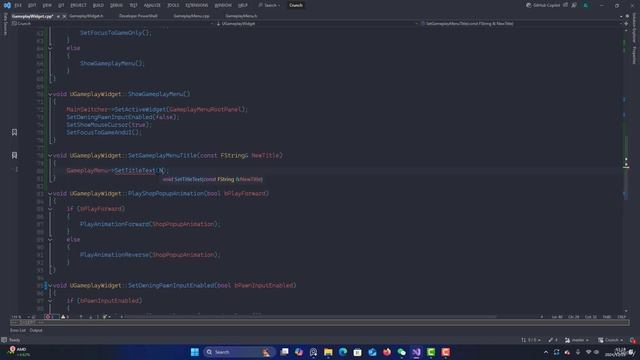Open GitHub Copilot button
Image resolution: width=640 pixels, height=360 pixels.
point(543,5)
